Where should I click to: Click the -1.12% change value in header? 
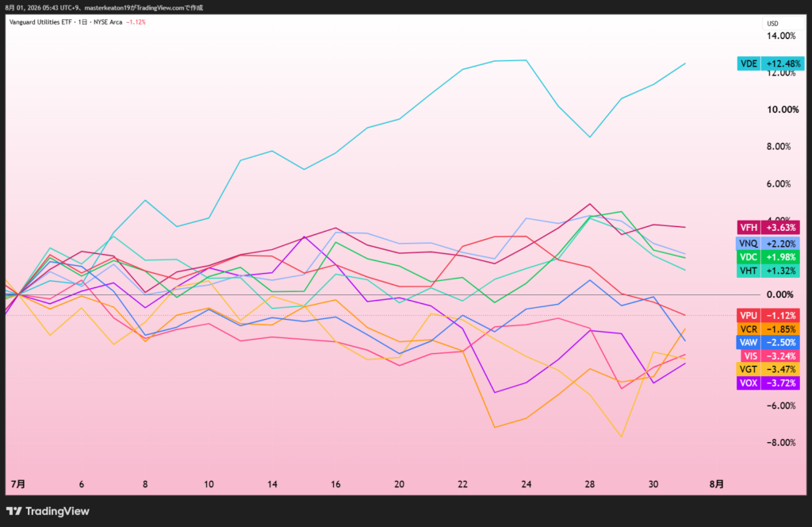136,22
